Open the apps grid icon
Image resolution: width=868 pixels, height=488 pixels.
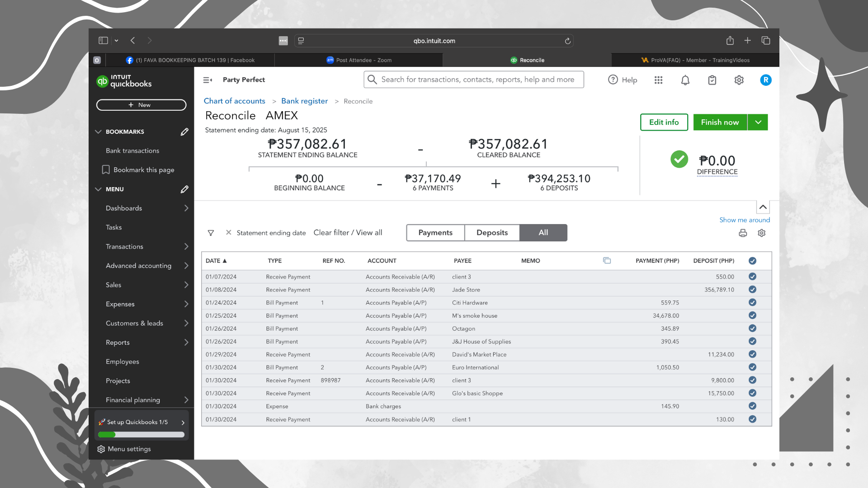click(x=658, y=80)
